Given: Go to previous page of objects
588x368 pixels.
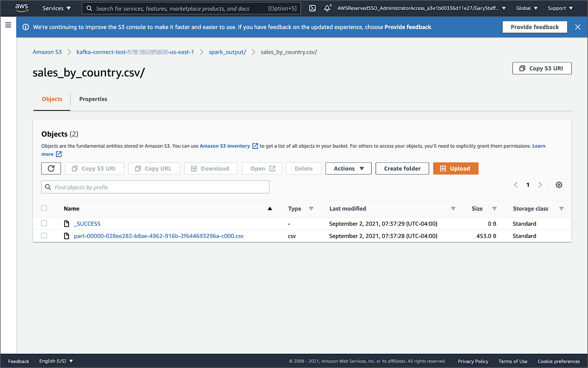Looking at the screenshot, I should (516, 185).
